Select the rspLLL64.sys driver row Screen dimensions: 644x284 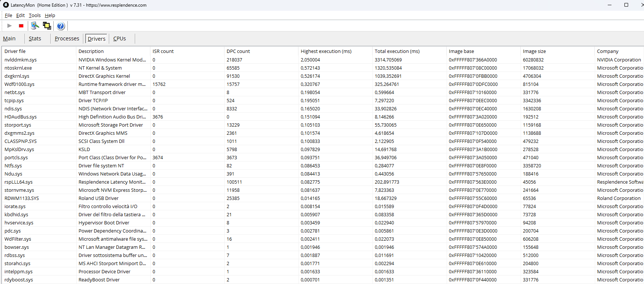pyautogui.click(x=323, y=182)
